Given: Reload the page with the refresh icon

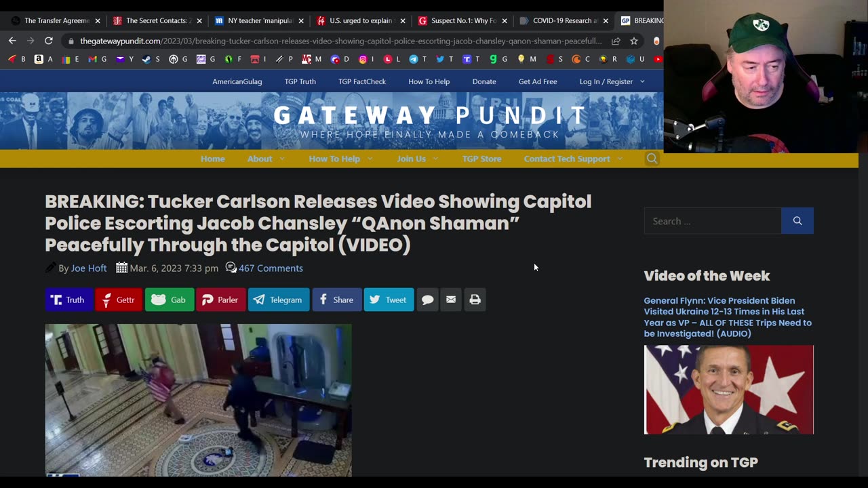Looking at the screenshot, I should (49, 41).
